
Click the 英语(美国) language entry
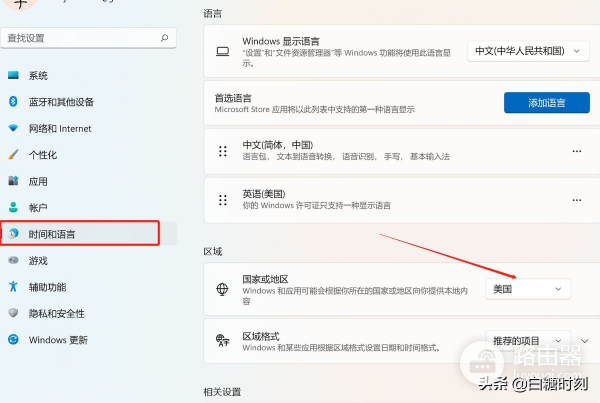[x=402, y=200]
